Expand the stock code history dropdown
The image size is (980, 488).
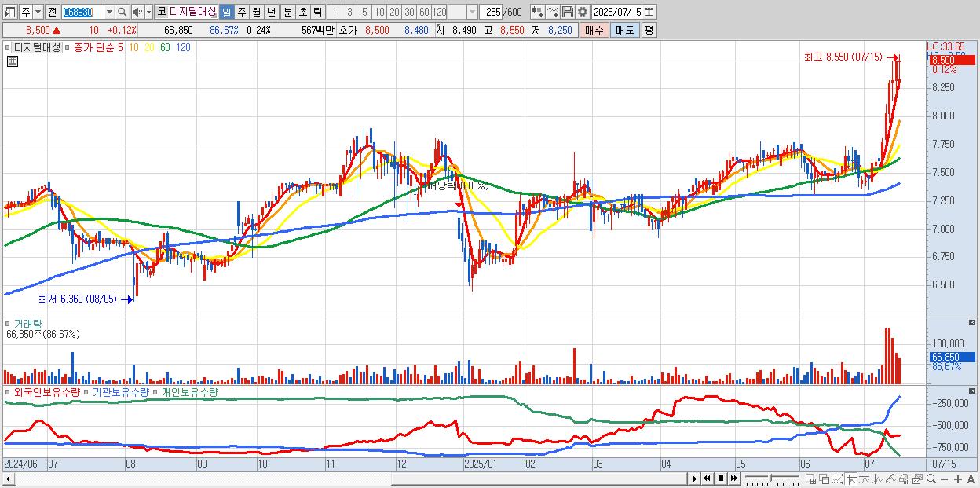click(109, 13)
